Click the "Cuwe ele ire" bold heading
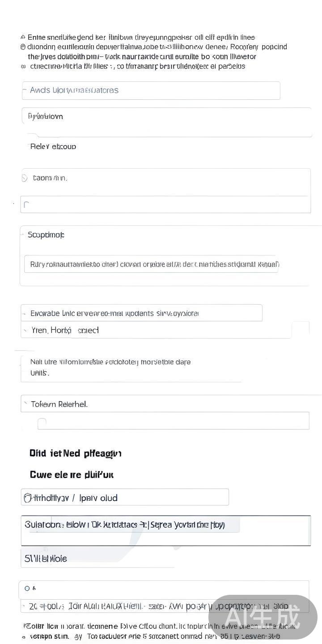The width and height of the screenshot is (322, 644). coord(72,475)
